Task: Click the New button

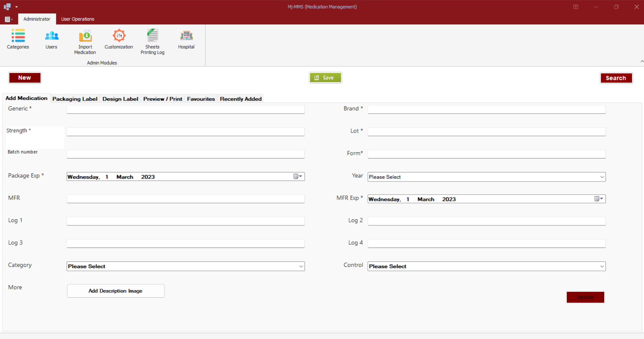Action: [25, 78]
